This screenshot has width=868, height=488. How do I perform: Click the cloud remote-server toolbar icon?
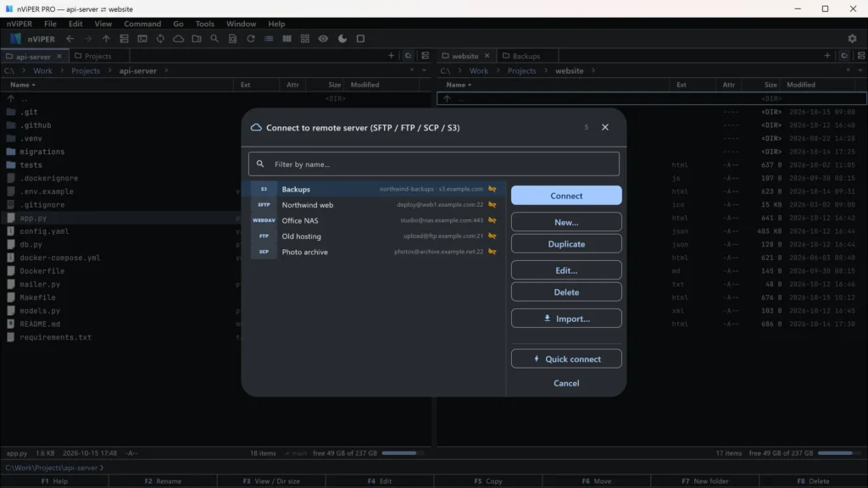tap(178, 39)
